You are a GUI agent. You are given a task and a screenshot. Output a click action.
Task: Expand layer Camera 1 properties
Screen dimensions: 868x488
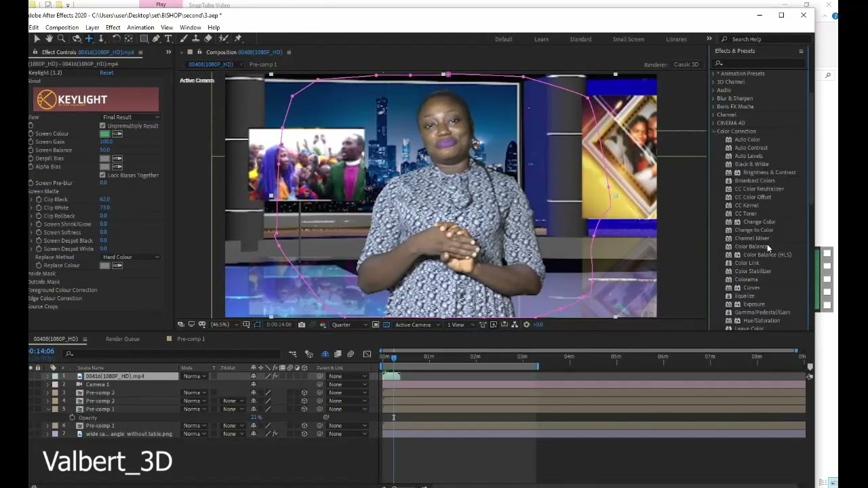point(47,384)
